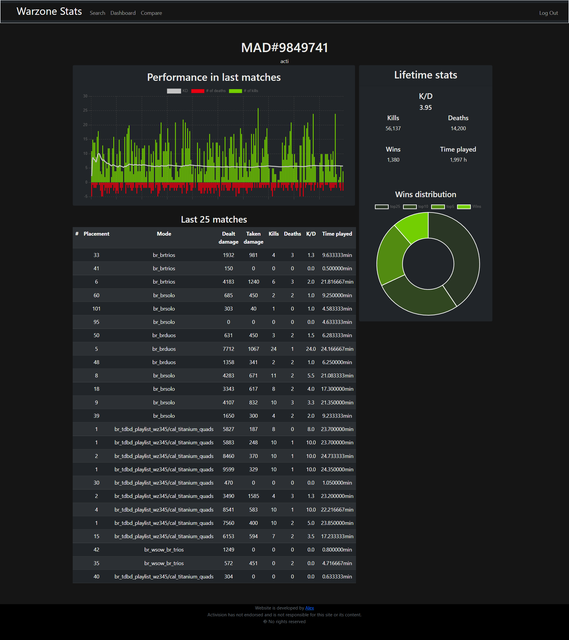Click dealt damage cell 1249
Image resolution: width=569 pixels, height=640 pixels.
pos(228,550)
